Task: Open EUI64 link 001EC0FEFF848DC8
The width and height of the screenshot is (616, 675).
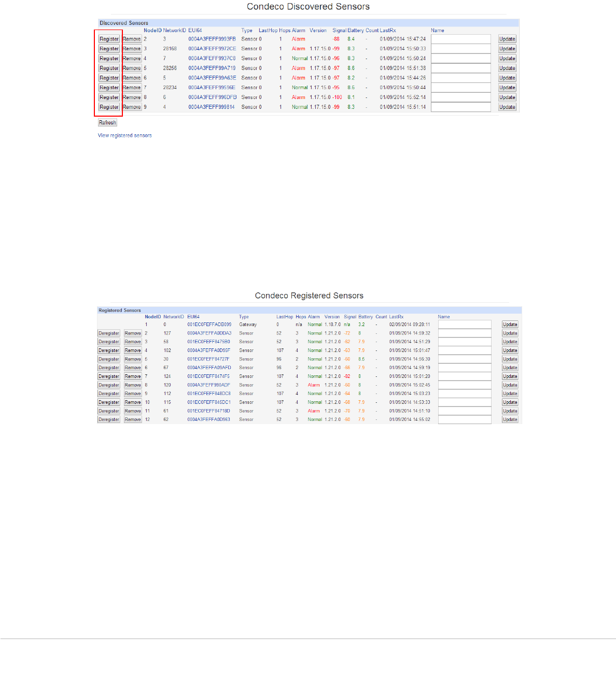Action: 209,393
